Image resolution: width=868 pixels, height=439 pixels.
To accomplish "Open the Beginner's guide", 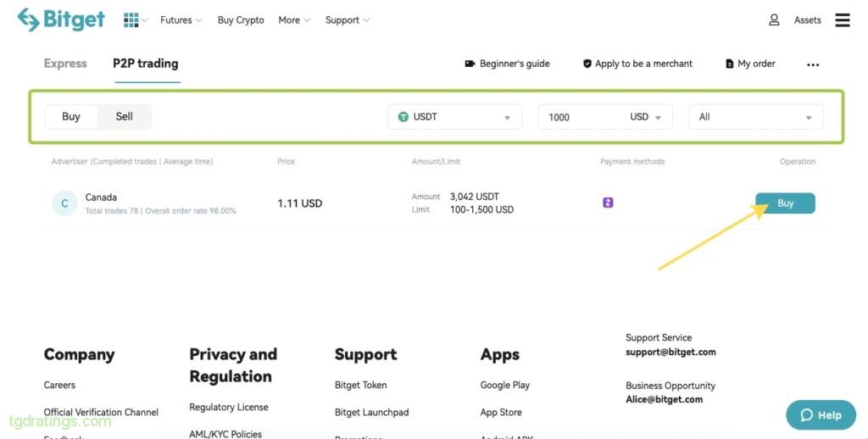I will 507,64.
